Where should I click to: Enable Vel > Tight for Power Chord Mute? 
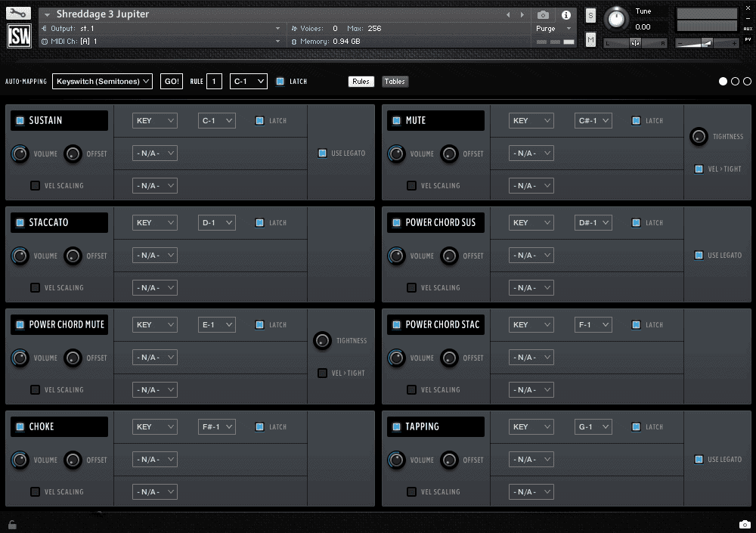coord(322,373)
